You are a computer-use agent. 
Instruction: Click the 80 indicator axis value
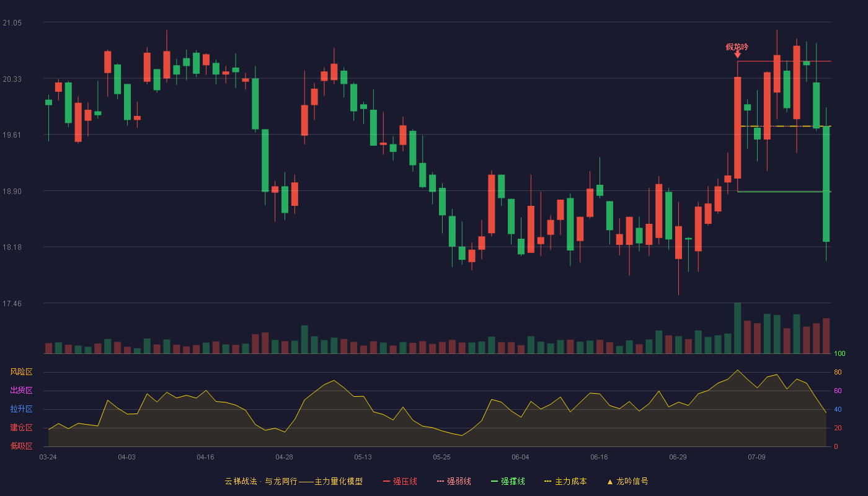pos(838,373)
